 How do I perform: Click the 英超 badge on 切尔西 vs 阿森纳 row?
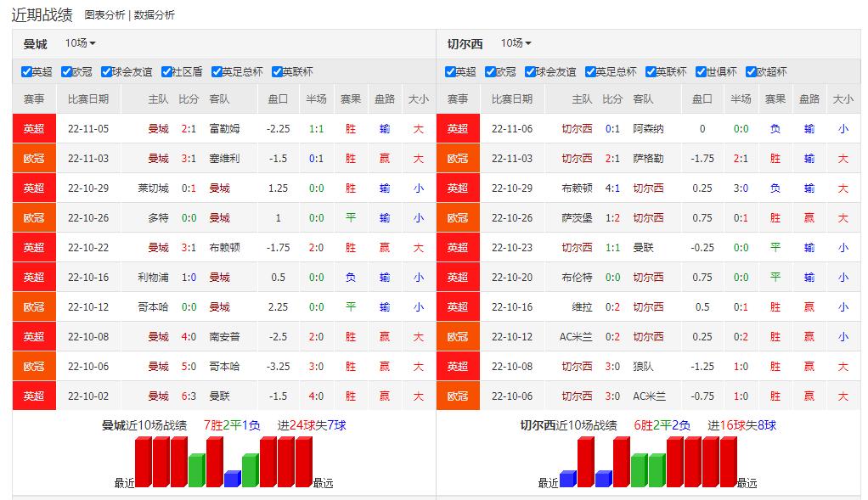pyautogui.click(x=458, y=128)
